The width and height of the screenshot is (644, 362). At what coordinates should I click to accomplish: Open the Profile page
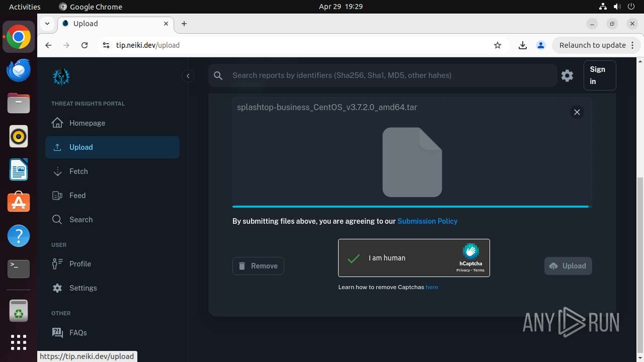tap(112, 264)
